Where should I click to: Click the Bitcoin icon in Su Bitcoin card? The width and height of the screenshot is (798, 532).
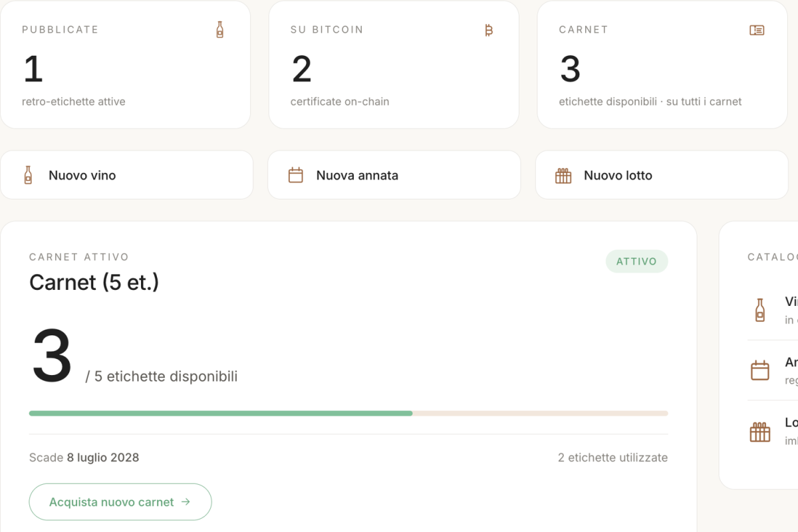click(x=489, y=30)
